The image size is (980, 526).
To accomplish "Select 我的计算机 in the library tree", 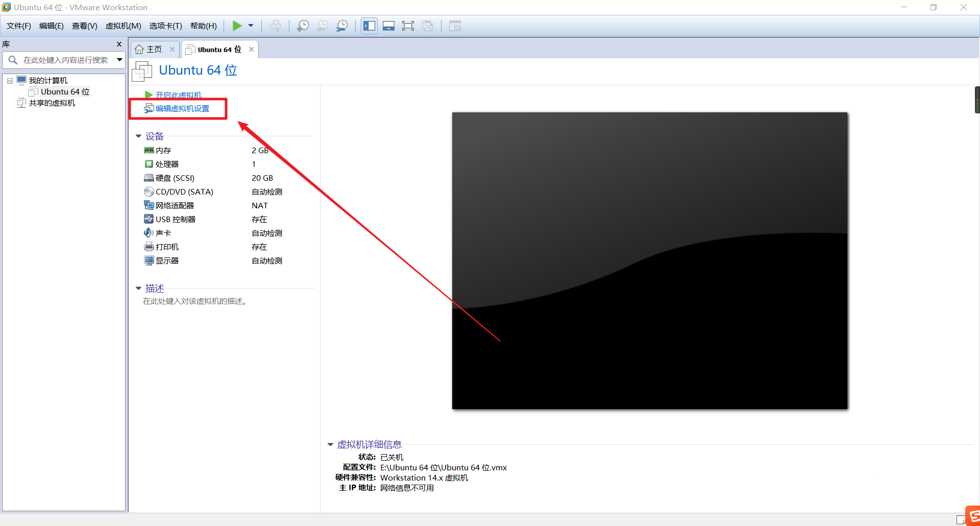I will point(48,81).
